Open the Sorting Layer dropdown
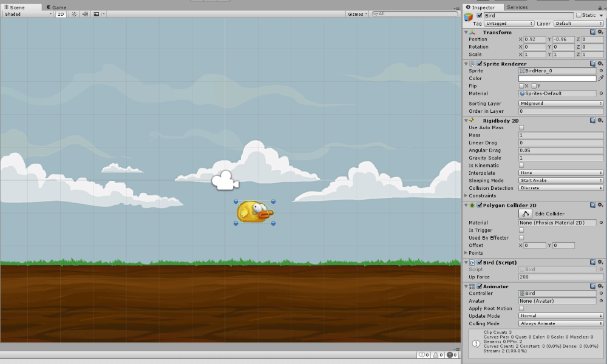 561,103
